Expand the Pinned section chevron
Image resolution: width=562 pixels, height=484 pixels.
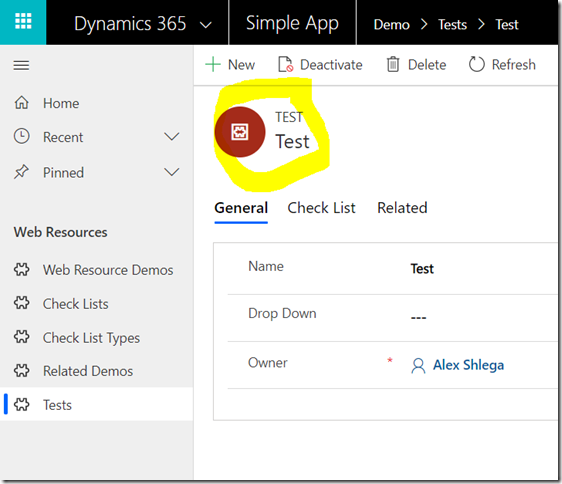click(x=171, y=172)
